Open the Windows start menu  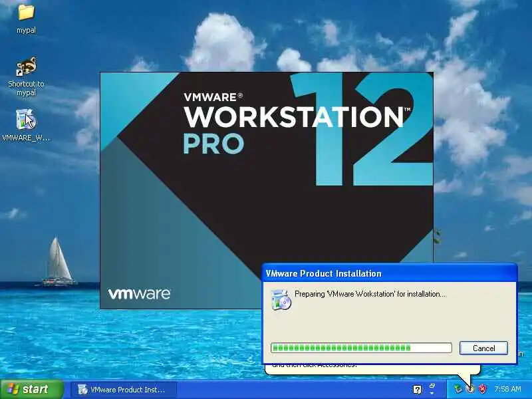(32, 389)
